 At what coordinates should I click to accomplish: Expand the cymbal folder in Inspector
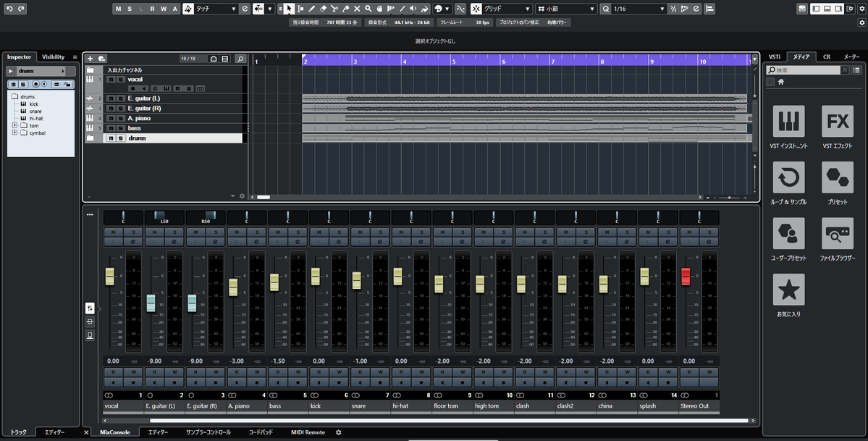click(15, 133)
